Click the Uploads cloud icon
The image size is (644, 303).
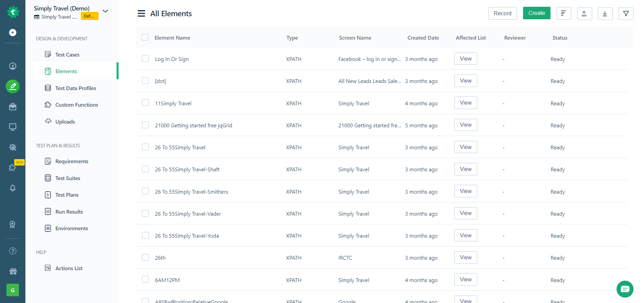(x=48, y=121)
